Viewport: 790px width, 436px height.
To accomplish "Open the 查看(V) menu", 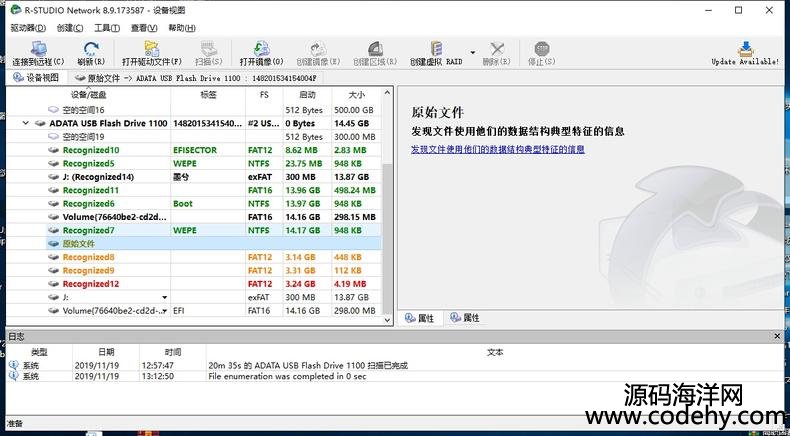I will tap(144, 28).
